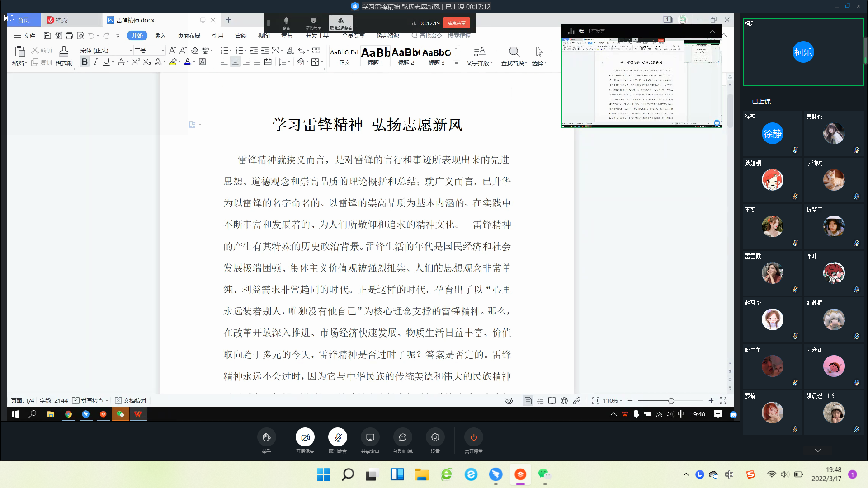This screenshot has width=868, height=488.
Task: Toggle the camera on (开摄像头)
Action: click(x=305, y=437)
